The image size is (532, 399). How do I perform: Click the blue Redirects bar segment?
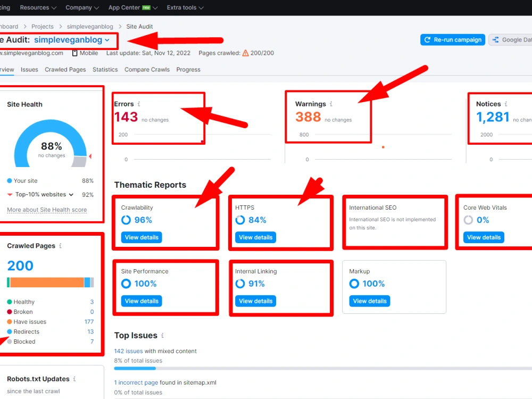coord(87,282)
